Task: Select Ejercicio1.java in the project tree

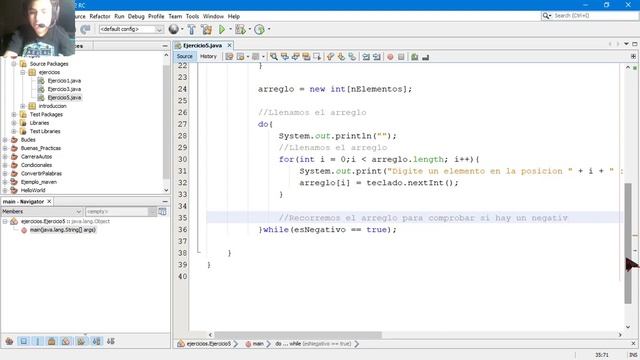Action: (x=64, y=81)
